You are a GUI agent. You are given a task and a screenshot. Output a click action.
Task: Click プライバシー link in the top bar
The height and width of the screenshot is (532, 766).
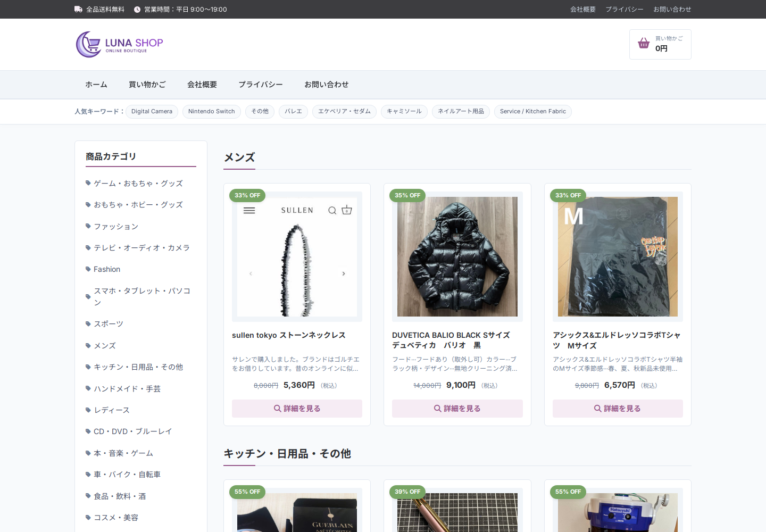(625, 10)
